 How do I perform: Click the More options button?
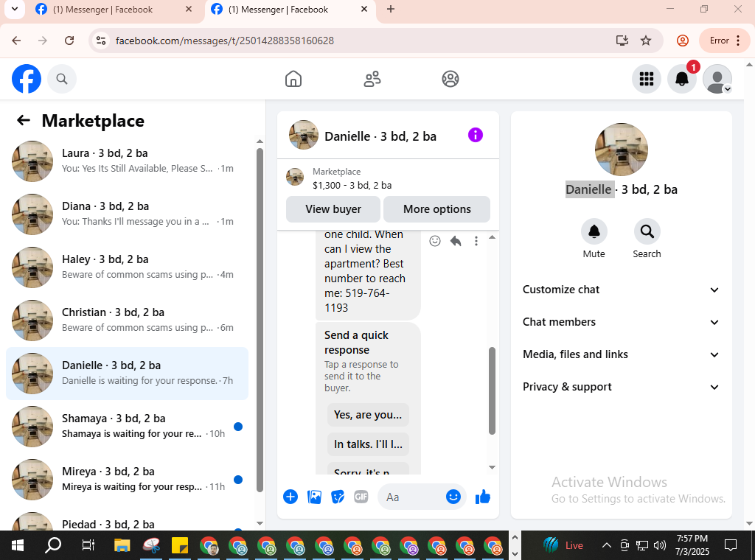436,209
